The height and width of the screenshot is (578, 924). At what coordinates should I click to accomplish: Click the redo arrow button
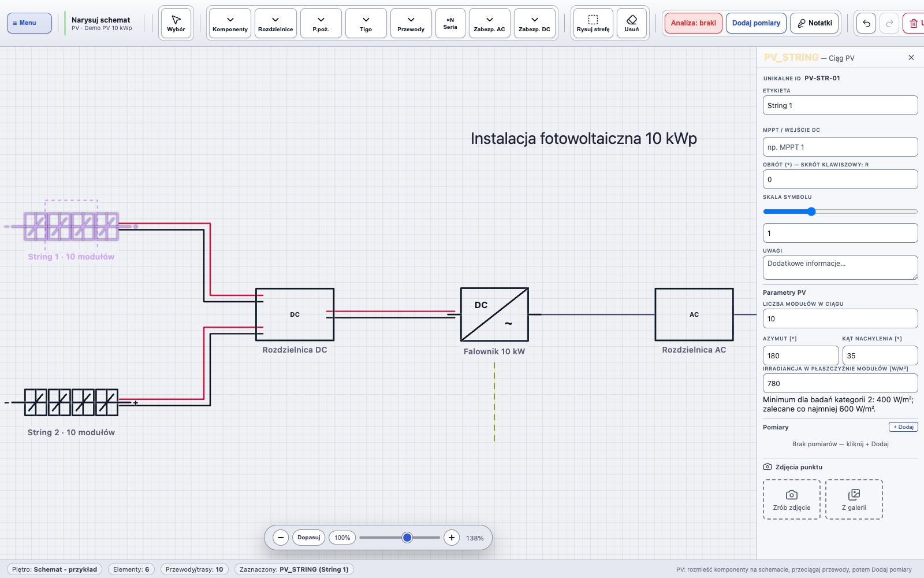point(889,23)
